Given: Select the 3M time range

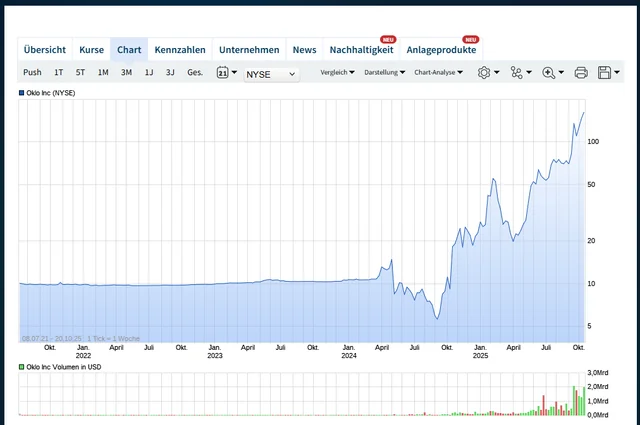Looking at the screenshot, I should pyautogui.click(x=127, y=73).
